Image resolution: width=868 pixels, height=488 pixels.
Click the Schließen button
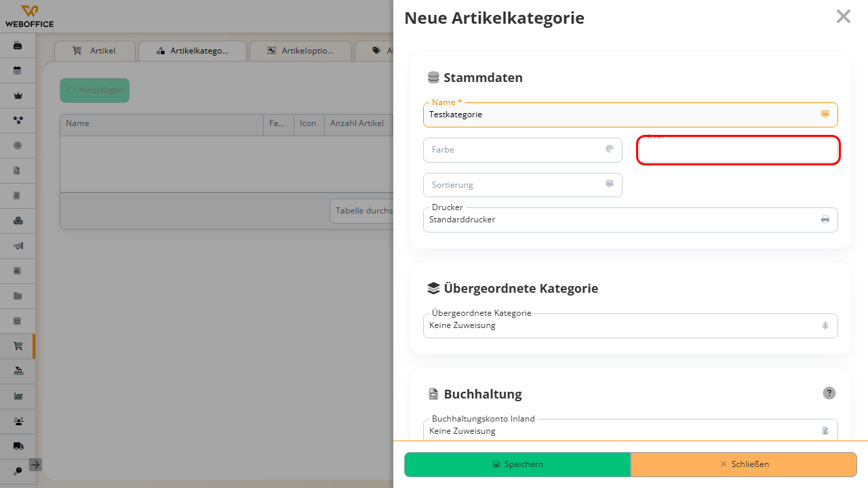(x=744, y=464)
